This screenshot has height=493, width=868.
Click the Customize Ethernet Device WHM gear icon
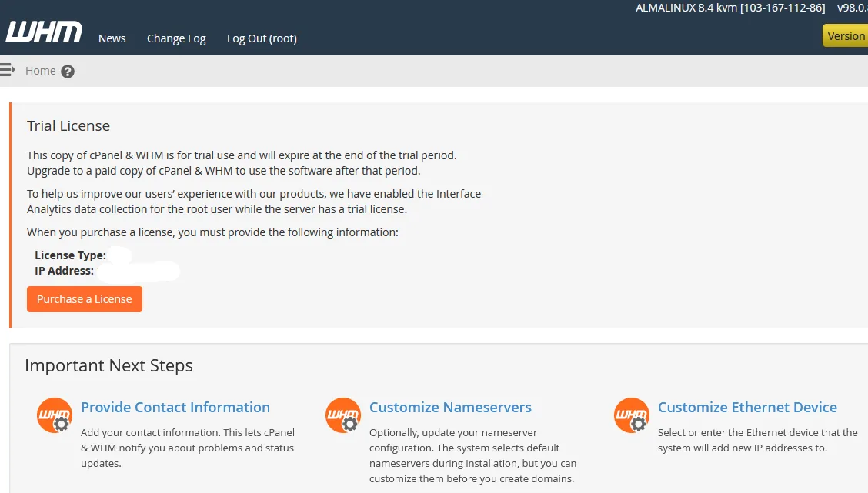click(631, 415)
